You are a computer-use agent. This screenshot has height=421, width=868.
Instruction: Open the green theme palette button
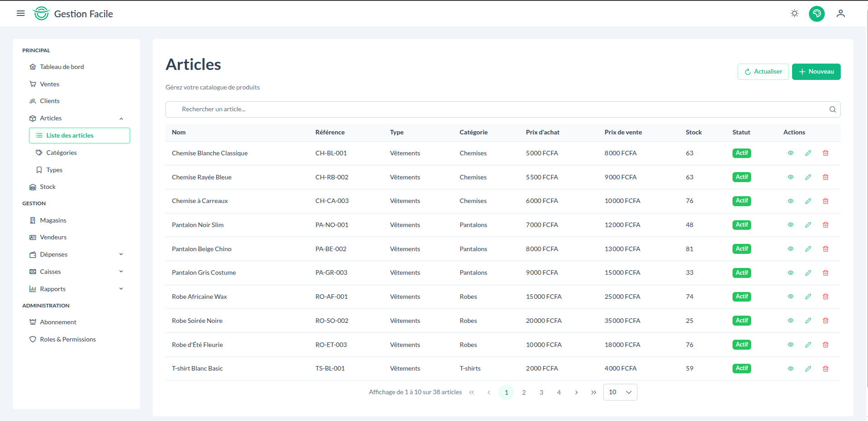(817, 14)
